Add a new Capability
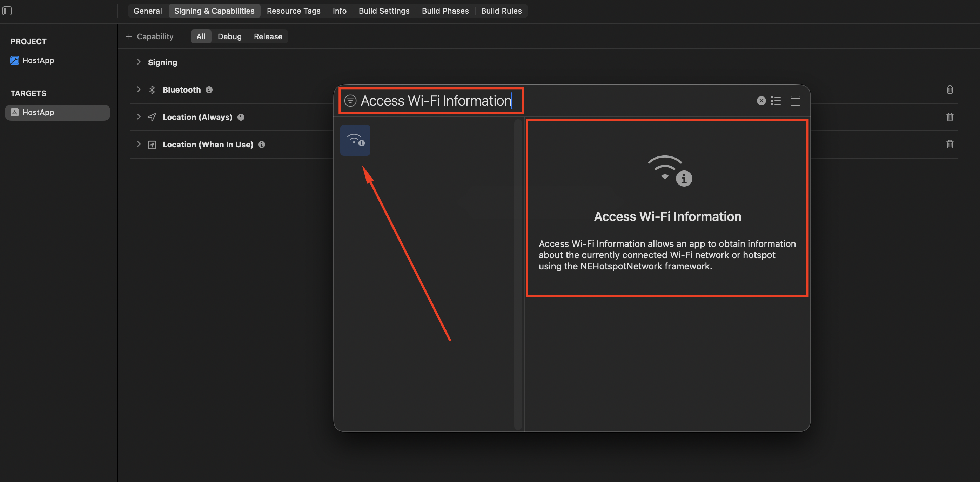 click(x=149, y=36)
